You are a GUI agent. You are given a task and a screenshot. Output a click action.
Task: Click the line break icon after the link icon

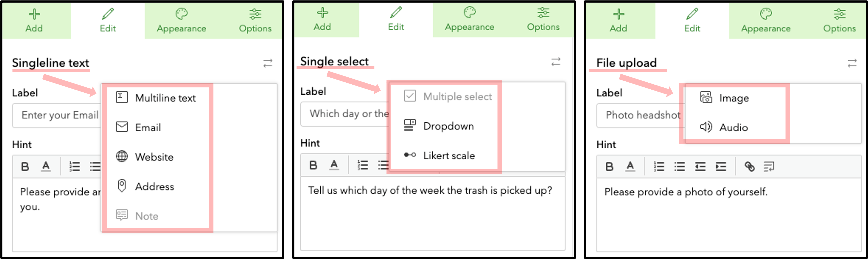click(x=769, y=166)
